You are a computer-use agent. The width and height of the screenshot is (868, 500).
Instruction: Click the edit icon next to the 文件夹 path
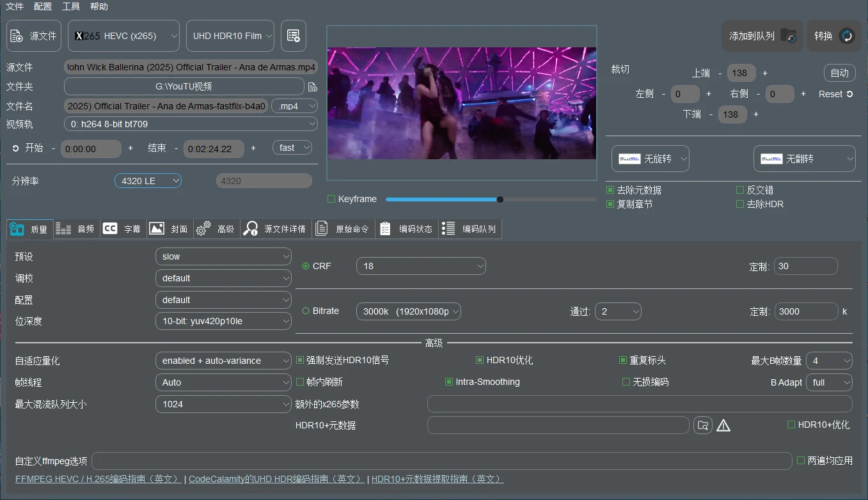tap(312, 86)
